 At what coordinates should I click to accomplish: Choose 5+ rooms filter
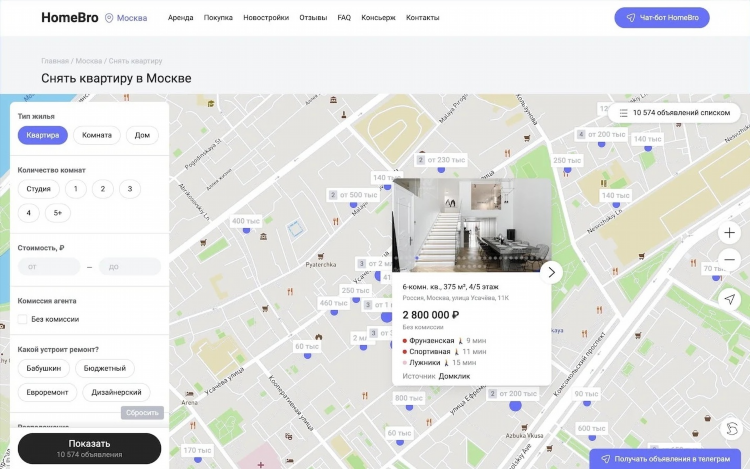[58, 213]
